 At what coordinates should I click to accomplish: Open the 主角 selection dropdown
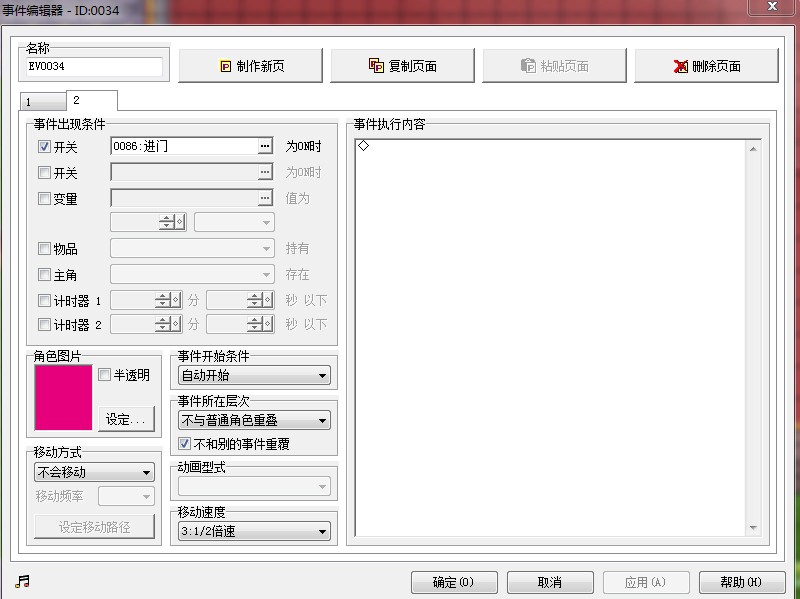tap(192, 274)
